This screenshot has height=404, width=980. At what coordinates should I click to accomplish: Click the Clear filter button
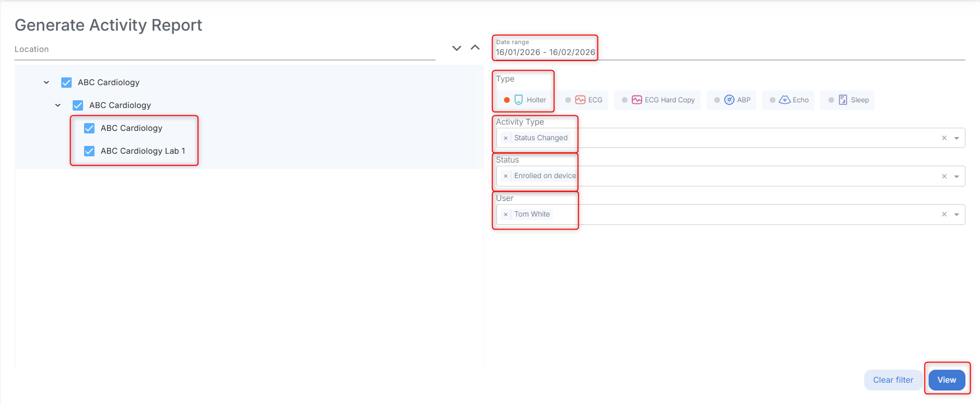(893, 380)
